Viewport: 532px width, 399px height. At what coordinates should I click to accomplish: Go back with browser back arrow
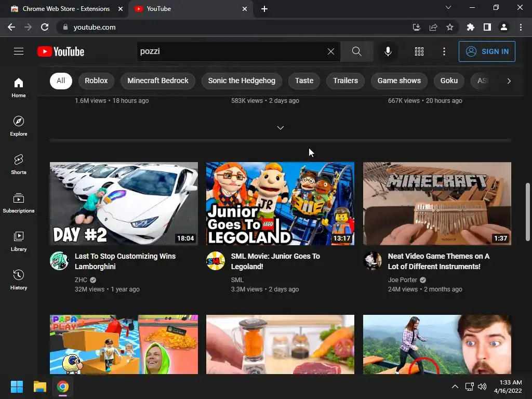click(x=11, y=27)
